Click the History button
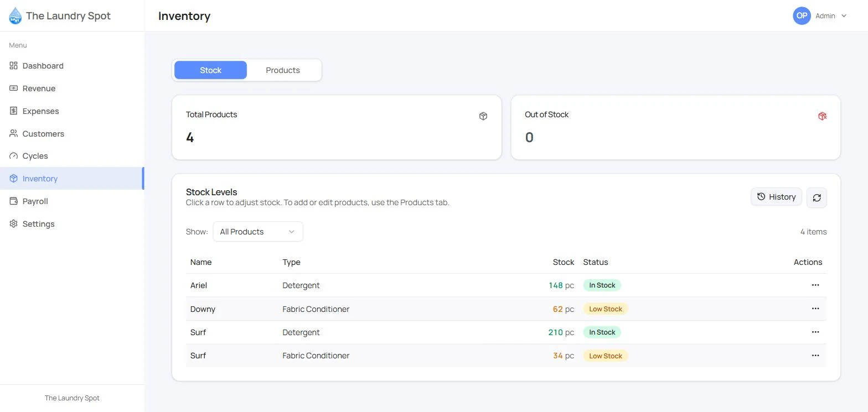 [x=776, y=197]
